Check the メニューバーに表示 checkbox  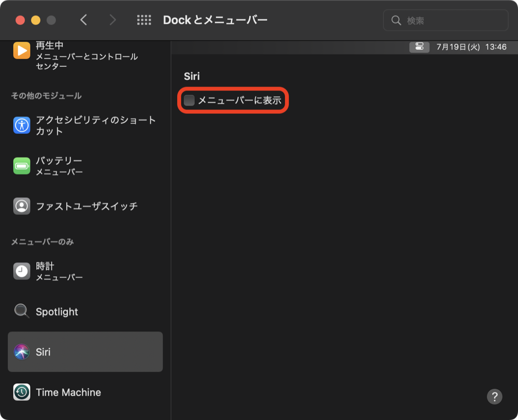189,100
